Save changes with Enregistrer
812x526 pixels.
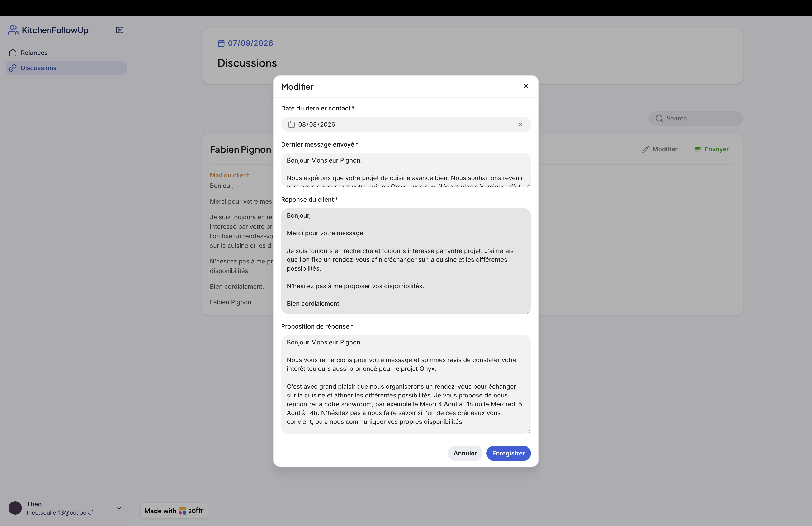[x=508, y=453]
